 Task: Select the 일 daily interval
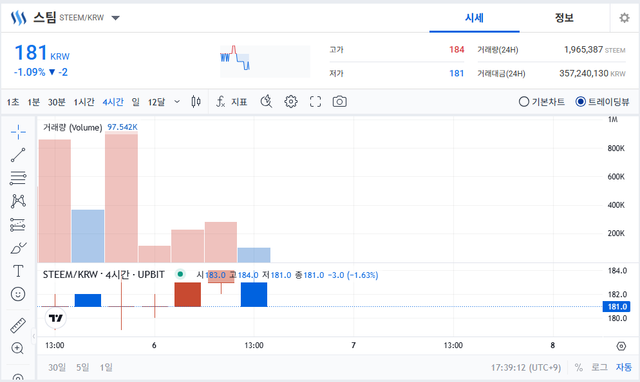(136, 102)
